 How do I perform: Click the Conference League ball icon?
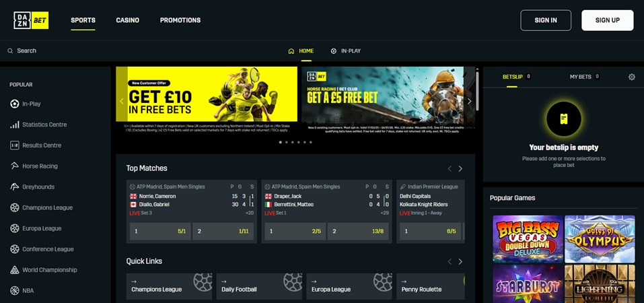point(15,249)
